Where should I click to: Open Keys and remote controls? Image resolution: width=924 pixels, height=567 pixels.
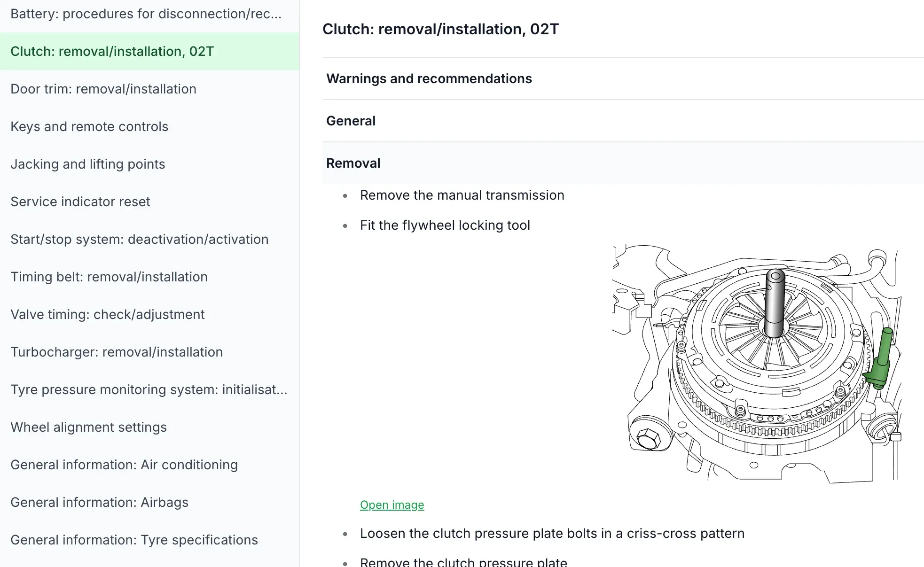pyautogui.click(x=149, y=126)
